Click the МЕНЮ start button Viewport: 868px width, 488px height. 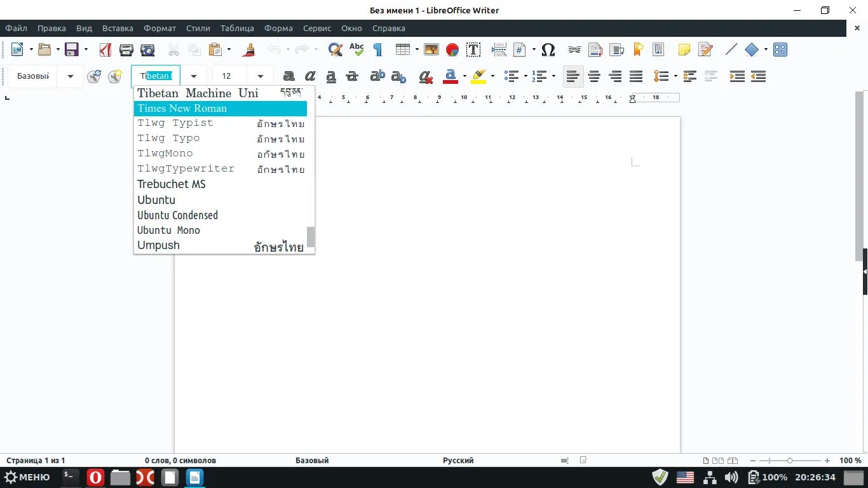tap(27, 477)
